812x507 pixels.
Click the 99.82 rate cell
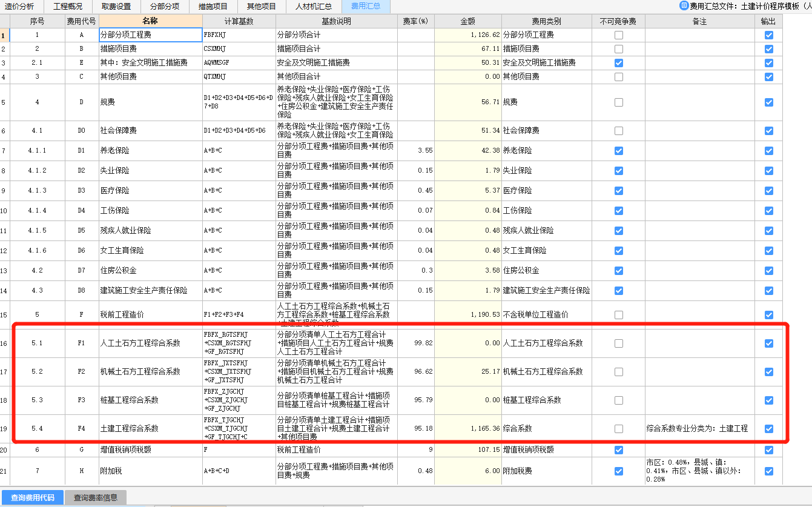tap(415, 343)
